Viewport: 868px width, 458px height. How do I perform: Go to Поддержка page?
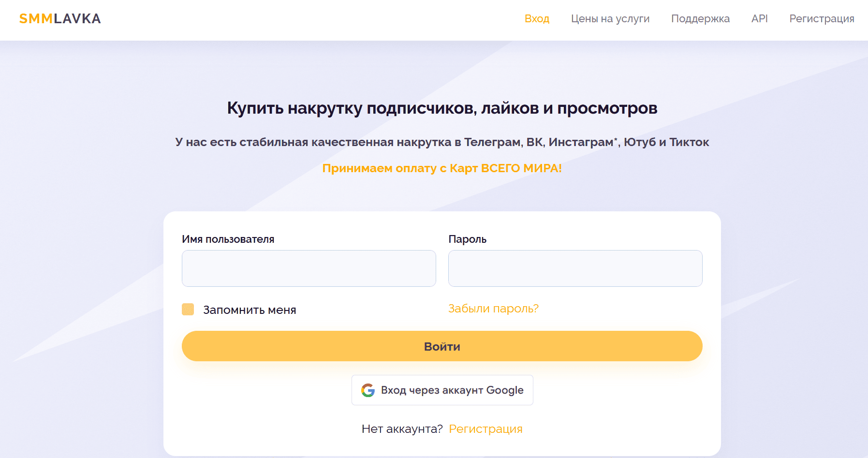(700, 19)
